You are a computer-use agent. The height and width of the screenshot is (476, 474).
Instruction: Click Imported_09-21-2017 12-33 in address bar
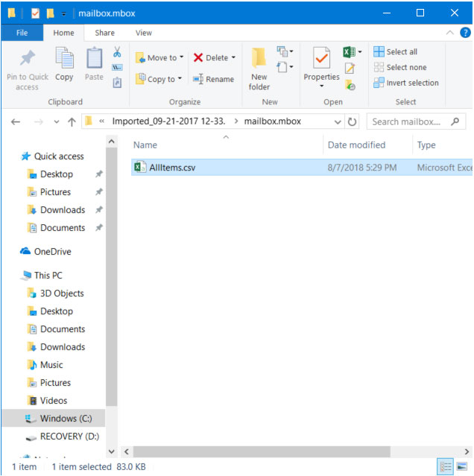tap(168, 121)
